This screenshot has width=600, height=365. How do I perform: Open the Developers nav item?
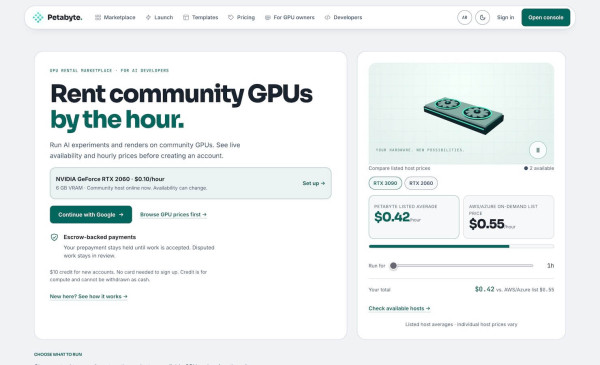343,17
